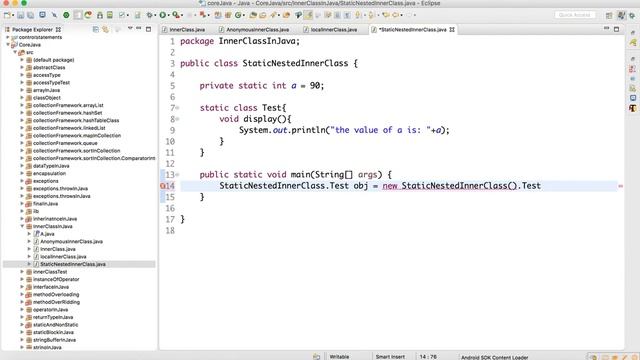Minimize the editor area
The width and height of the screenshot is (640, 360).
click(x=607, y=28)
